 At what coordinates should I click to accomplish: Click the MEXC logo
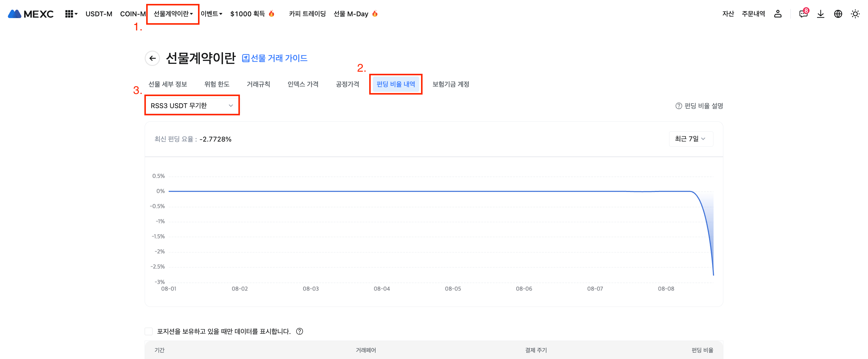[x=31, y=14]
